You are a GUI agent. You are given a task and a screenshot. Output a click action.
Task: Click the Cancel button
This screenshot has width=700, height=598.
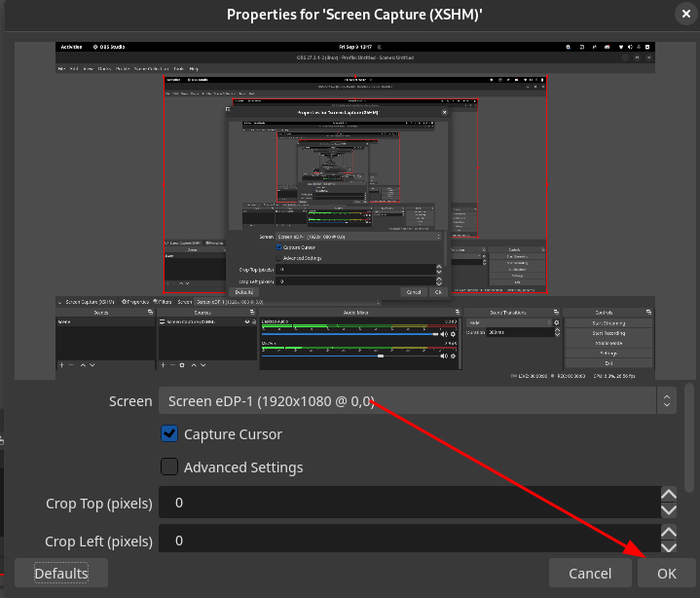(590, 573)
